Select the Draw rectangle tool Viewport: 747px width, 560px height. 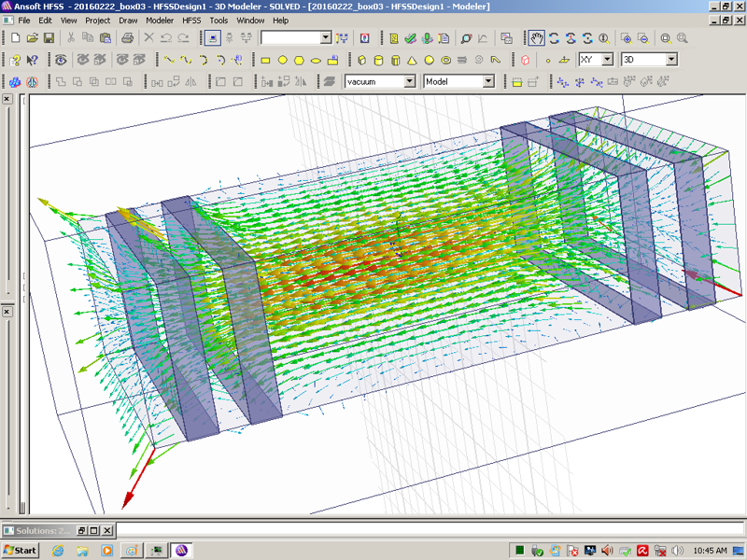coord(265,61)
